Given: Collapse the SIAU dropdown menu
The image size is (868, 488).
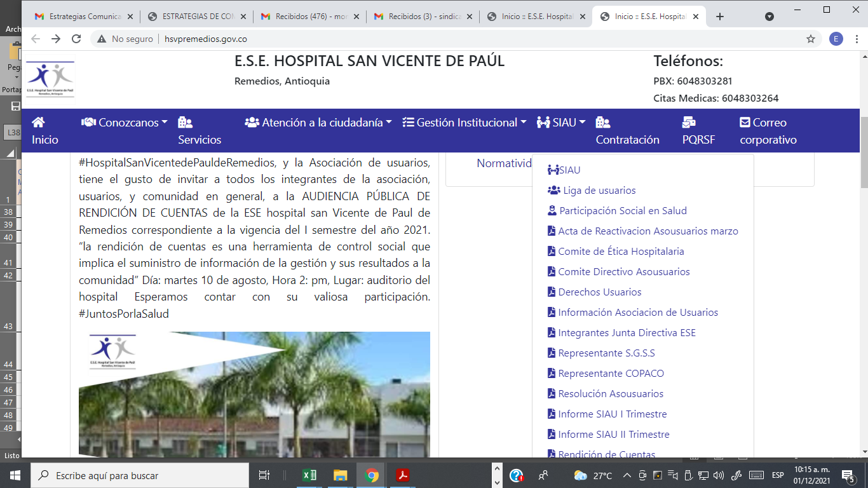Looking at the screenshot, I should pyautogui.click(x=561, y=123).
